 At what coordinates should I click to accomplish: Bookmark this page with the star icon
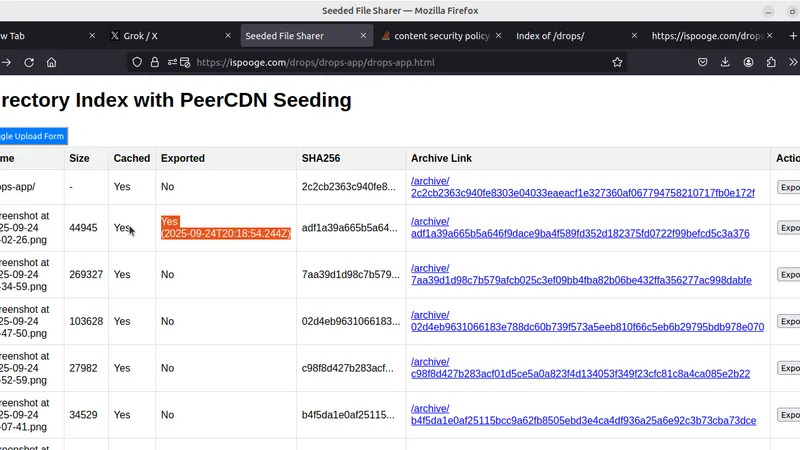pos(617,62)
